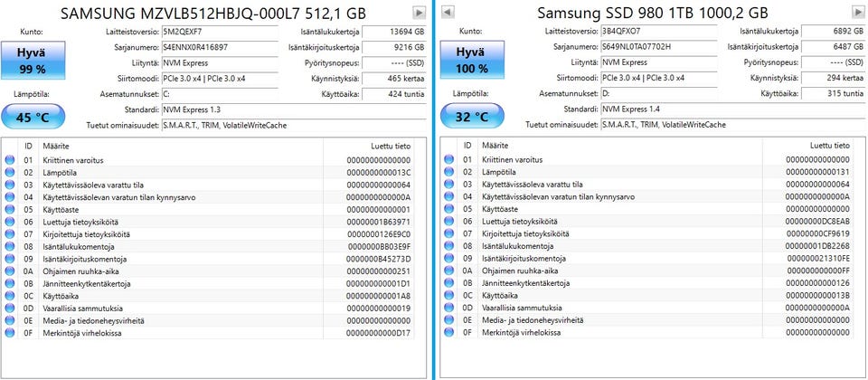Click drive letter D: field
The width and height of the screenshot is (868, 380).
pos(659,93)
